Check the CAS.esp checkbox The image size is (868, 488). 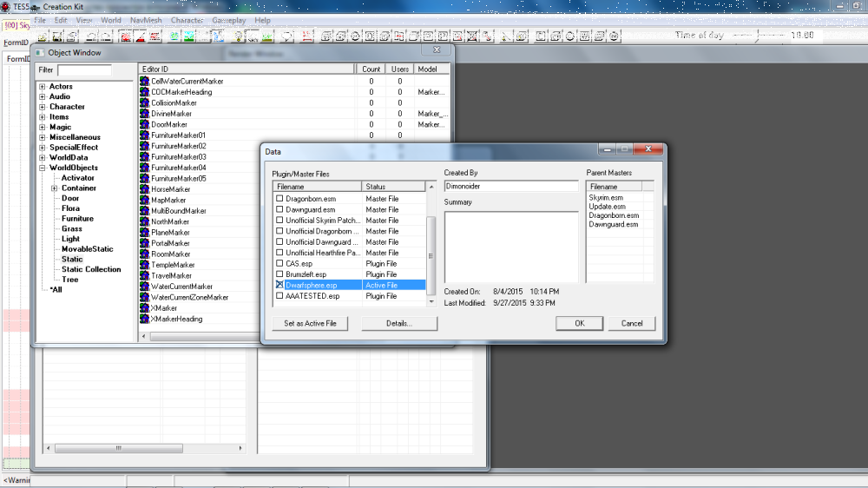coord(279,263)
